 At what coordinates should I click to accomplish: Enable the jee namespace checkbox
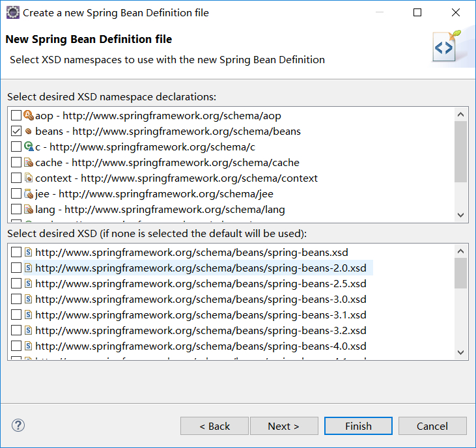click(x=16, y=193)
